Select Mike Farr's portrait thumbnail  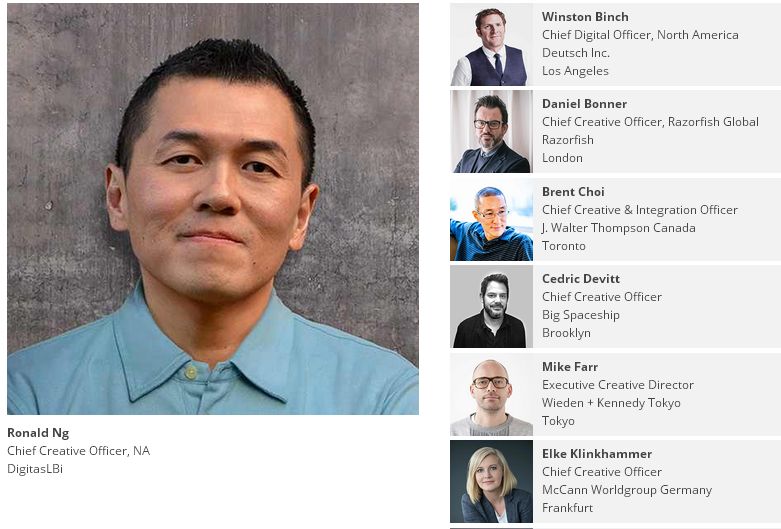click(x=491, y=395)
